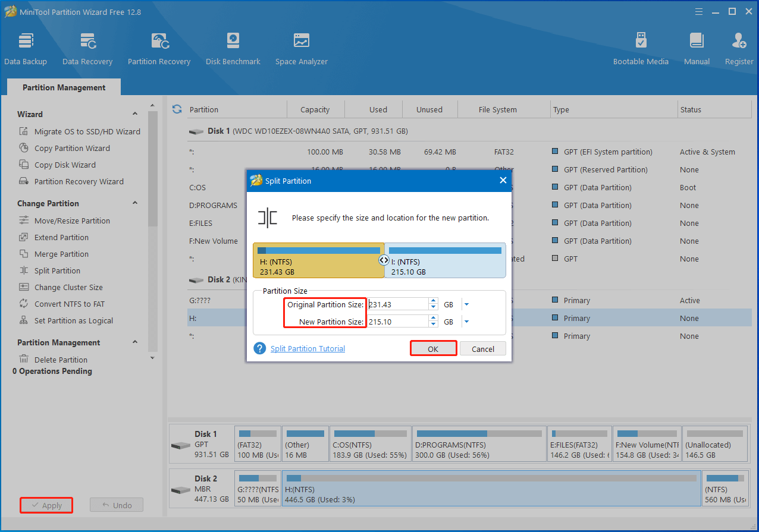Click the Undo button
759x532 pixels.
(x=117, y=505)
